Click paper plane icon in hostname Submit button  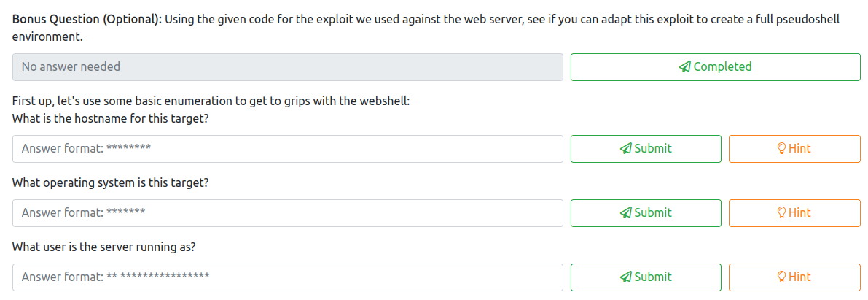click(625, 149)
